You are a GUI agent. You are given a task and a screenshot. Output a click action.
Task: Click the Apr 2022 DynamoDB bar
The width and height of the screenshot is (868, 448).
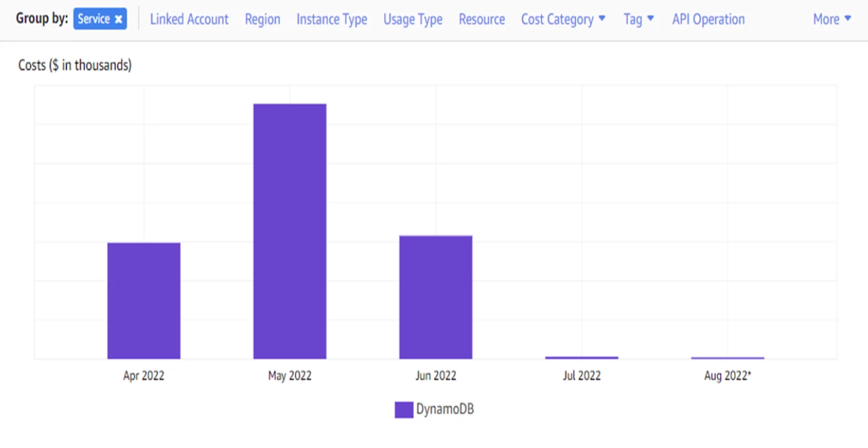[144, 301]
